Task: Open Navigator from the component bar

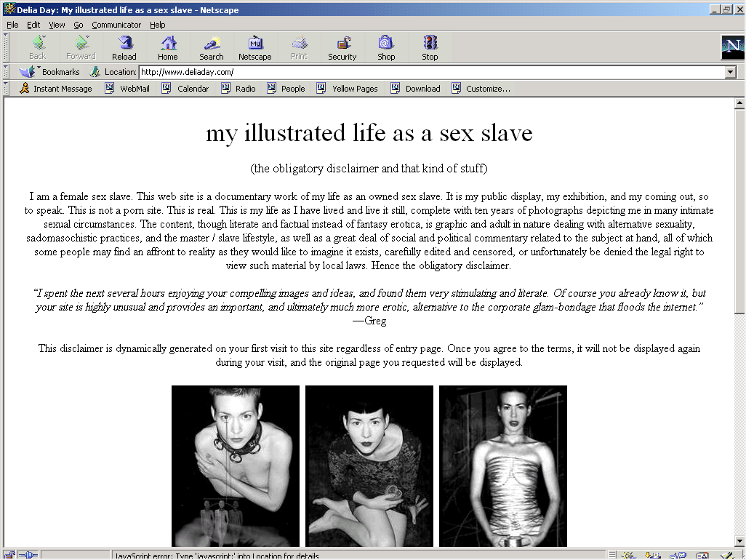Action: pyautogui.click(x=629, y=556)
